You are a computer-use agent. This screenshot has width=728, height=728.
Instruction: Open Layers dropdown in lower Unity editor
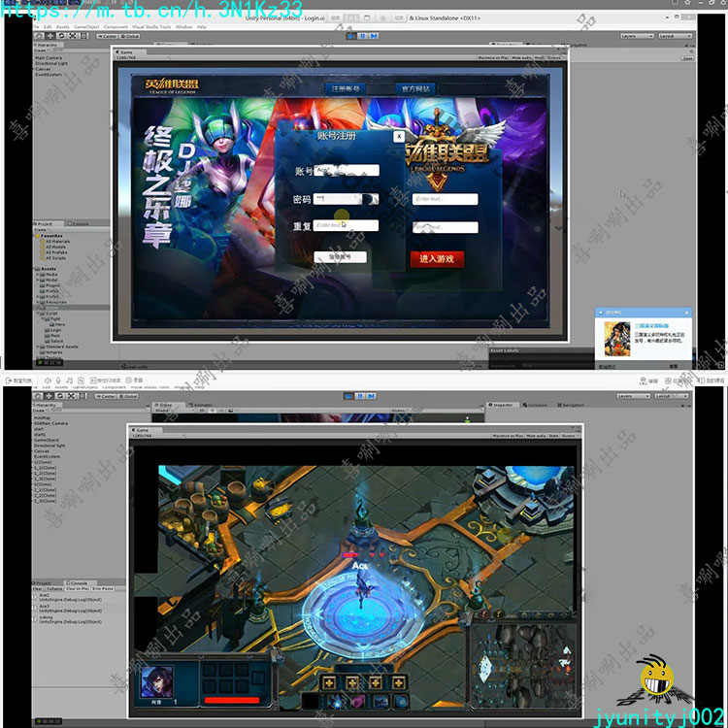click(633, 396)
